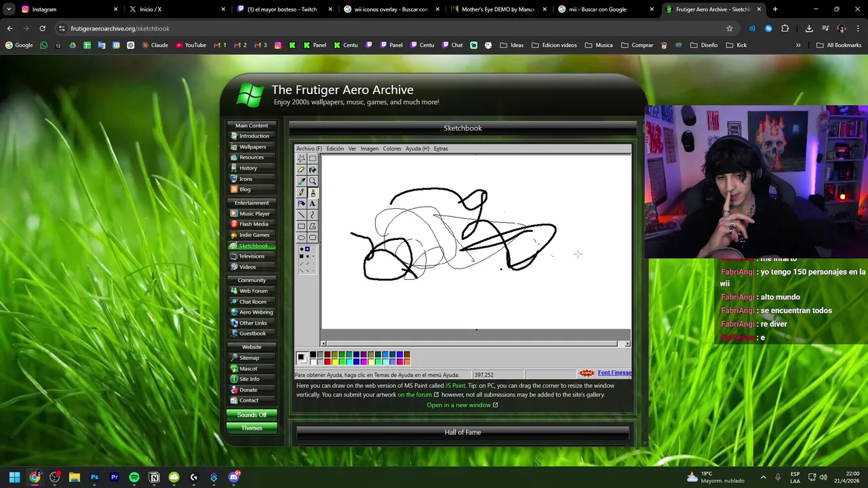The image size is (868, 488).
Task: Switch to the Twitch 'el mayor bosteo' tab
Action: [283, 9]
